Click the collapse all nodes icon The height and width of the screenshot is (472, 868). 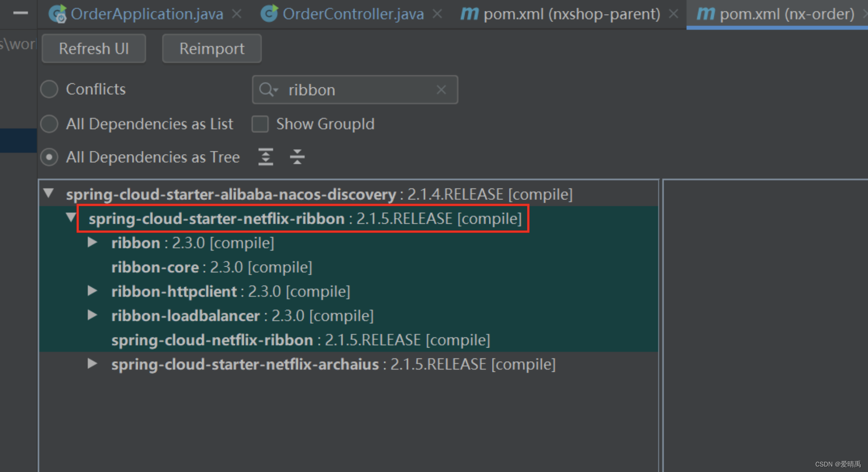tap(297, 157)
